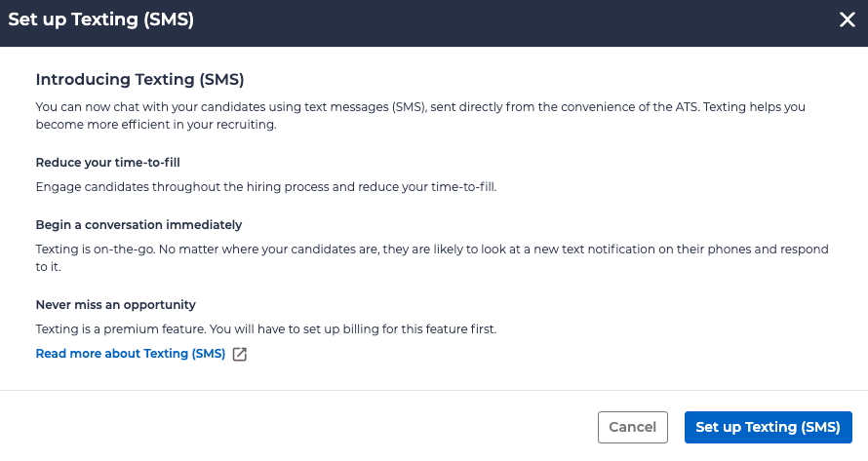868x461 pixels.
Task: Click the horizontal divider above the footer buttons
Action: coord(434,391)
